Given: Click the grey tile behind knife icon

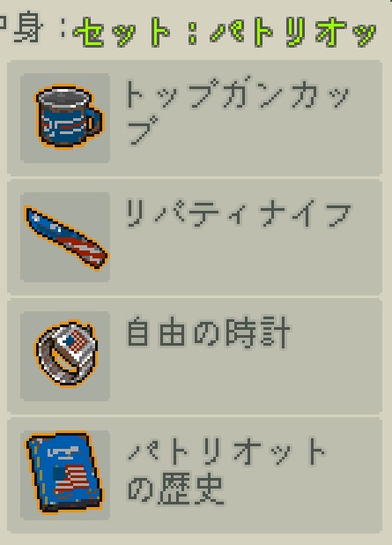Looking at the screenshot, I should [65, 236].
